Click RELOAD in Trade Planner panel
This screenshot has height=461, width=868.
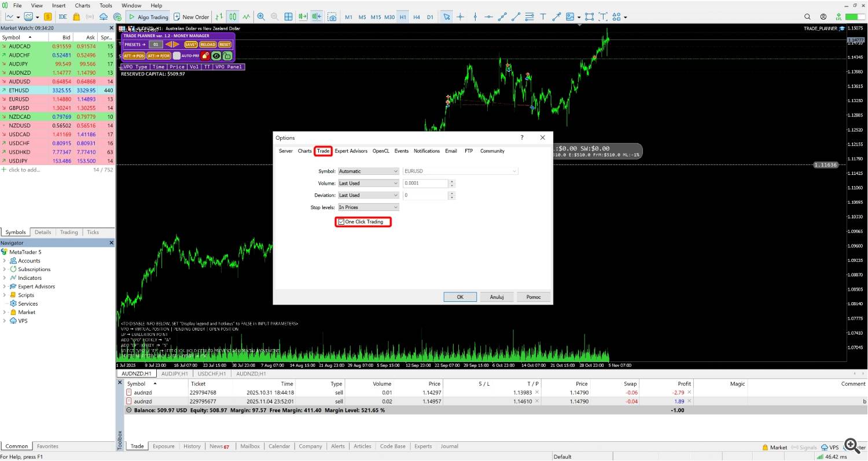pyautogui.click(x=208, y=45)
